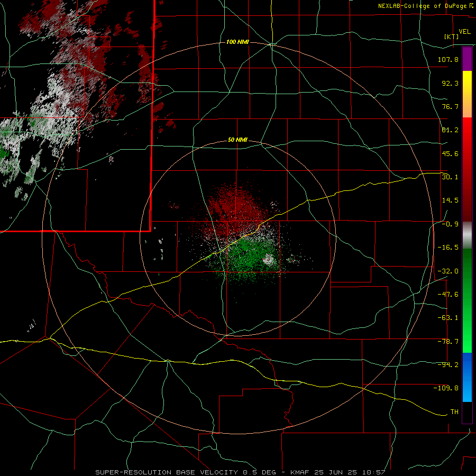
Task: Click the -109.8 velocity scale value
Action: click(x=446, y=388)
